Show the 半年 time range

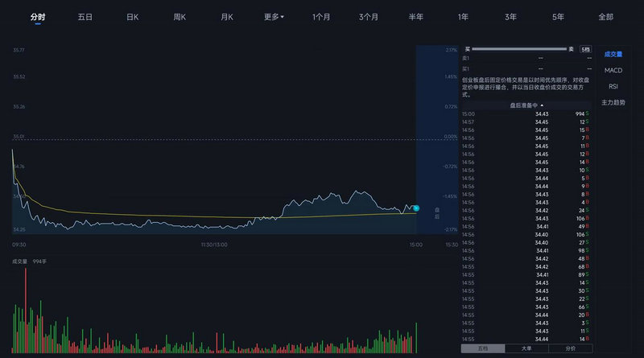[416, 17]
